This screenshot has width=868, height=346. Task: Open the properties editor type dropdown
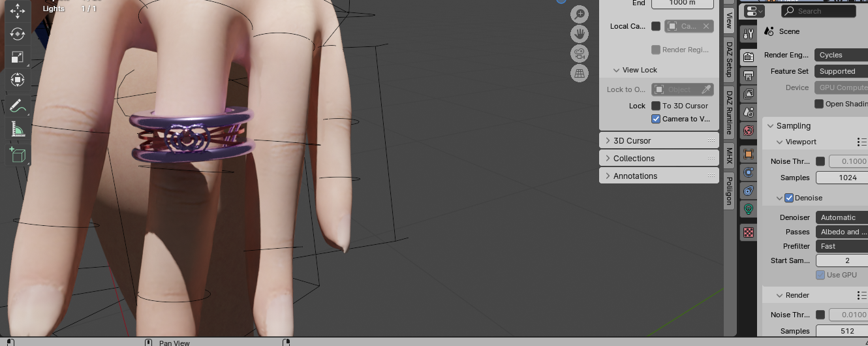(754, 11)
